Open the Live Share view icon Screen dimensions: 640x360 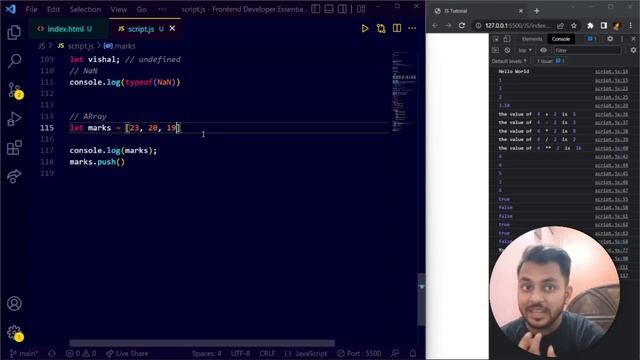(14, 176)
